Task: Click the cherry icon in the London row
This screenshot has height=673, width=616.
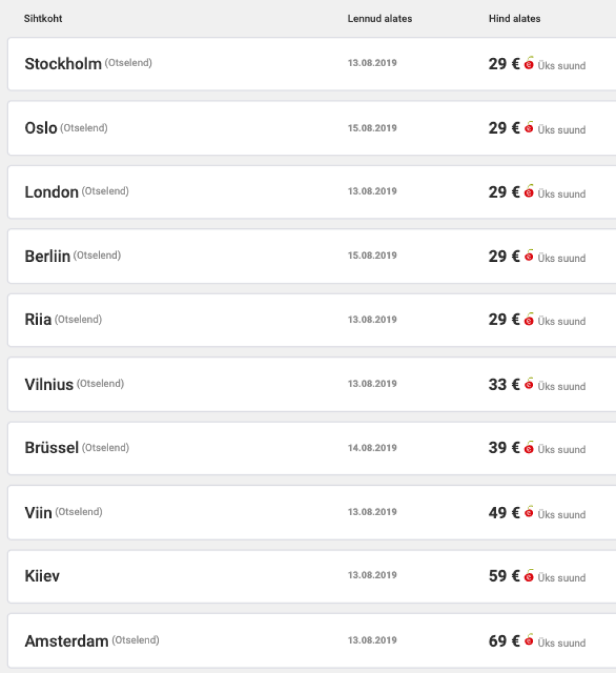Action: click(529, 192)
